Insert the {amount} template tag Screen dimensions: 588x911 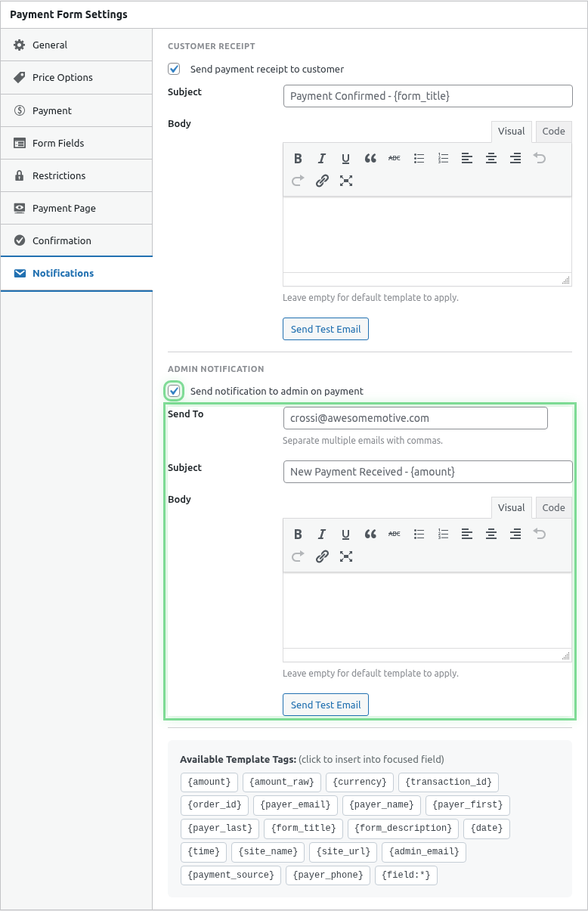209,782
